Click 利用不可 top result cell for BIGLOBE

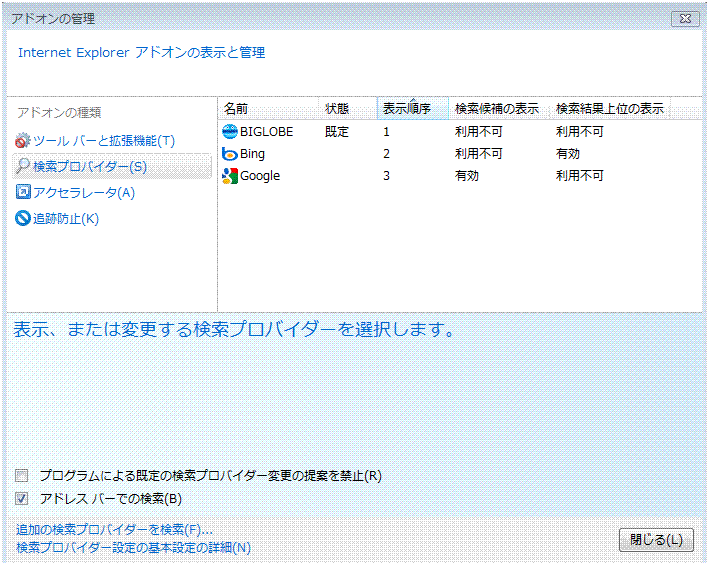[x=580, y=132]
